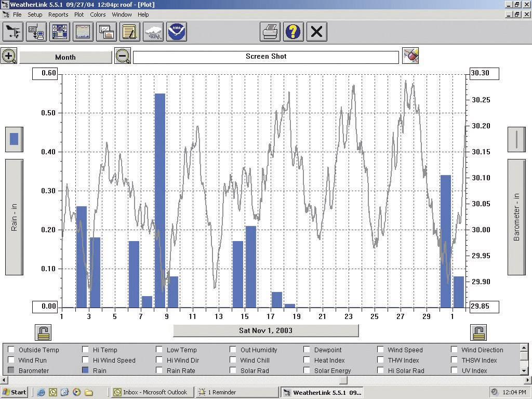Click the blue Rain color swatch button
The width and height of the screenshot is (532, 399).
click(14, 139)
